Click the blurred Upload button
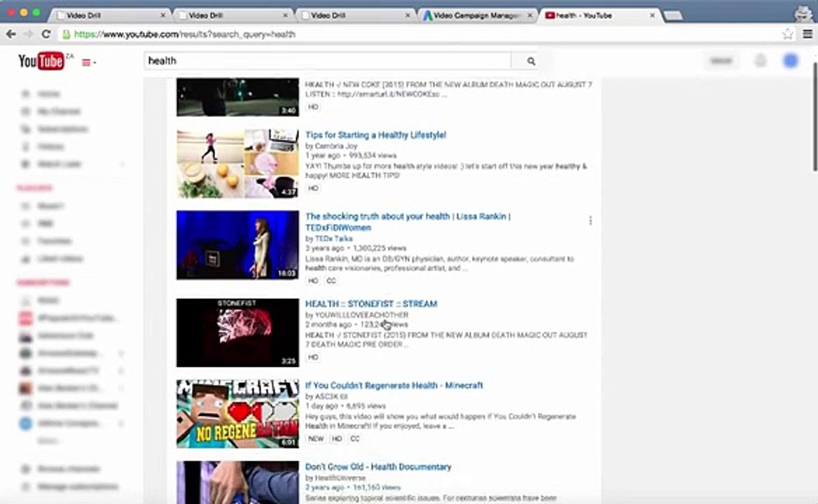This screenshot has width=818, height=504. (x=721, y=61)
